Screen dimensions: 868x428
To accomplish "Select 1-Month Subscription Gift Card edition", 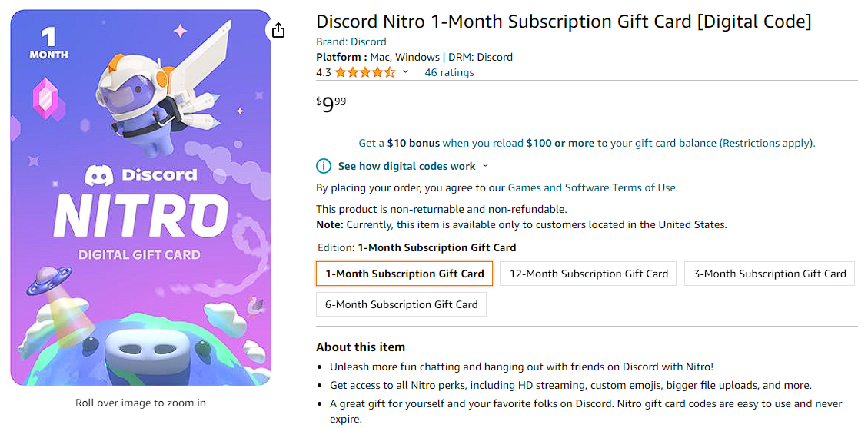I will (404, 274).
